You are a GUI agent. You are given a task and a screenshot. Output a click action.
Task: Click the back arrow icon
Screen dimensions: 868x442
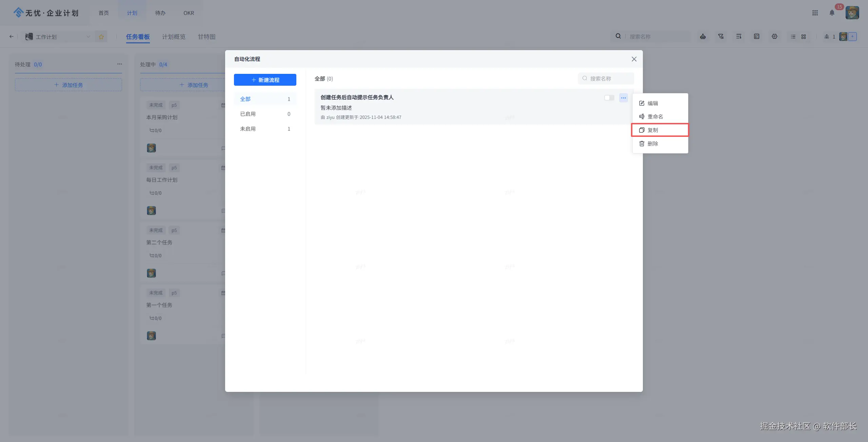coord(12,37)
